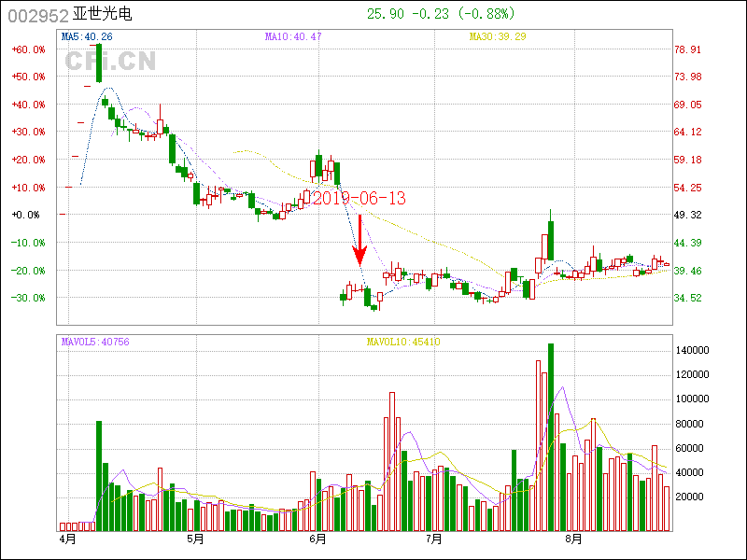Screen dimensions: 747x560
Task: Click 7月 on the time axis
Action: (x=433, y=539)
